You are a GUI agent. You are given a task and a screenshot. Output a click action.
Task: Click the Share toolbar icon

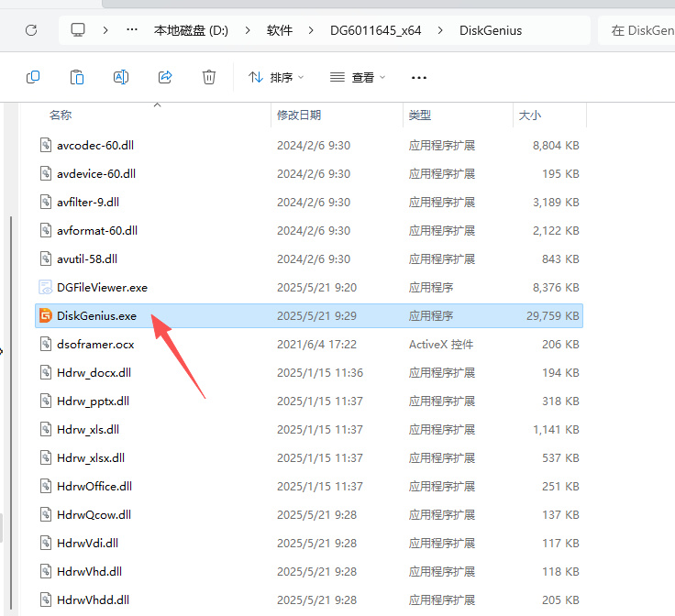click(165, 77)
